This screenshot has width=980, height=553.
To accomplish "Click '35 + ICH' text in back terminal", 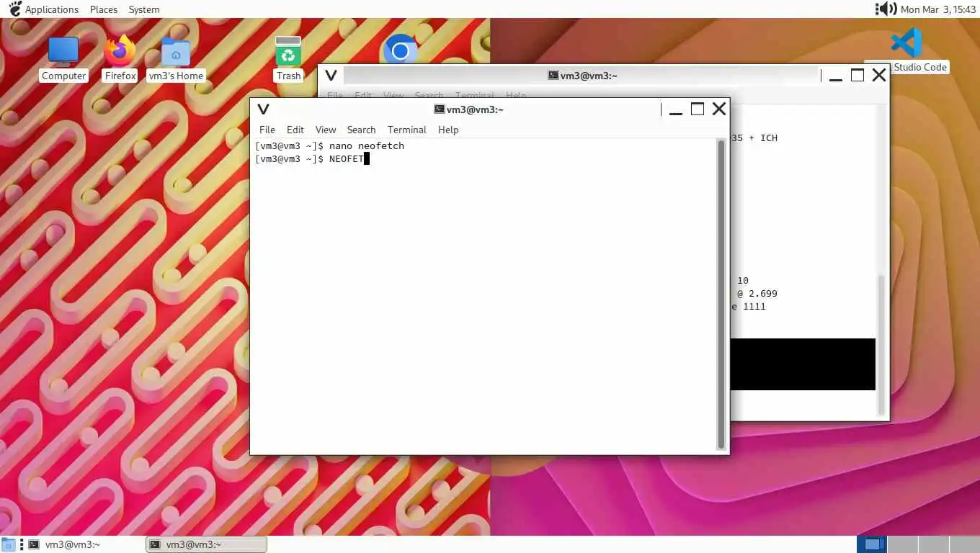I will click(x=754, y=138).
